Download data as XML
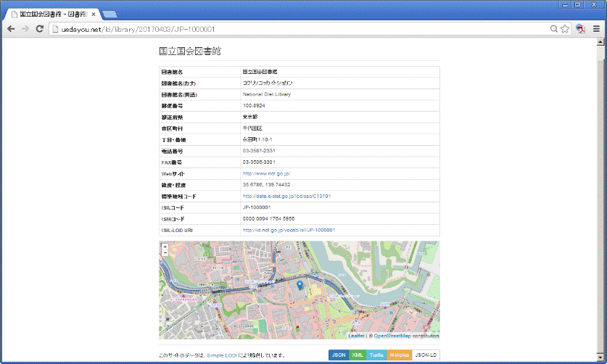 [x=358, y=355]
